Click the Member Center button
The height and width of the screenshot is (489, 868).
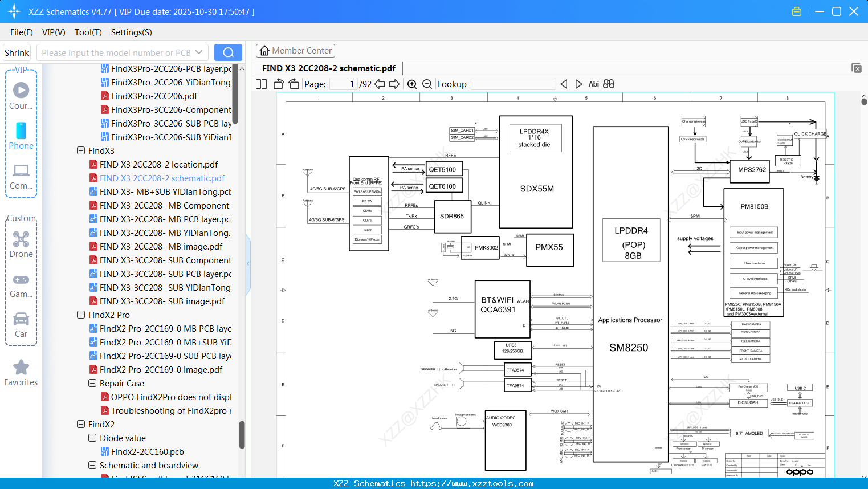[295, 51]
